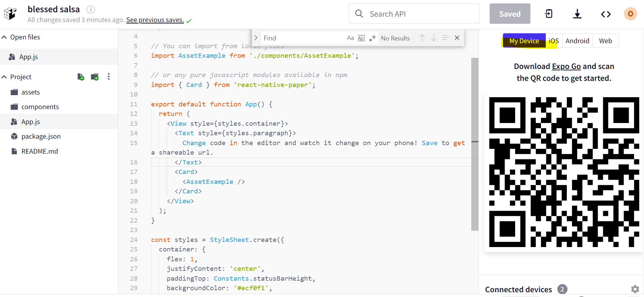Click the QR code image
Viewport: 644px width, 297px height.
pyautogui.click(x=564, y=172)
